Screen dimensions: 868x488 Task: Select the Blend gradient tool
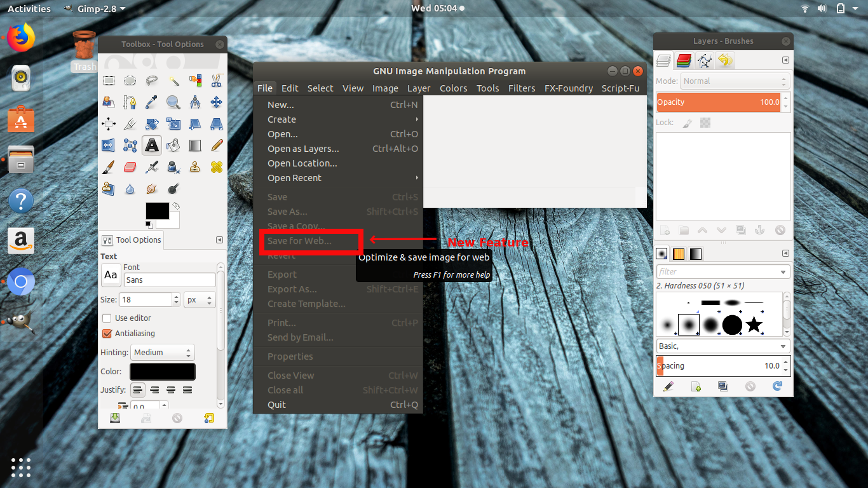pos(195,146)
